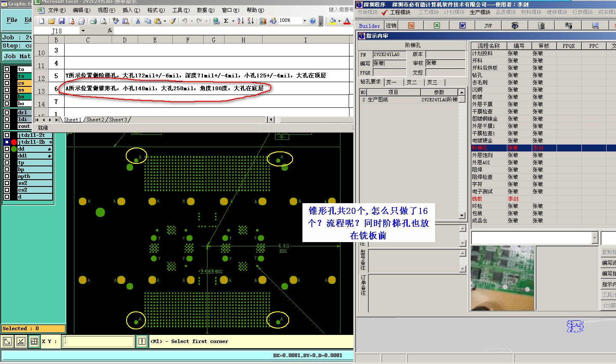Click the zoom-window tool icon at bottom left
This screenshot has width=616, height=364.
[x=7, y=341]
